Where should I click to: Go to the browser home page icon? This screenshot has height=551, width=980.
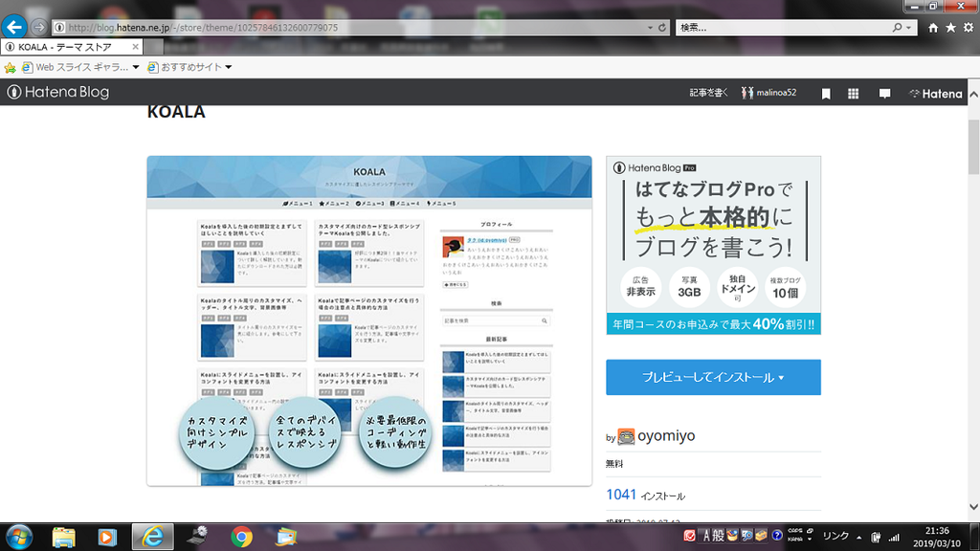click(x=932, y=28)
